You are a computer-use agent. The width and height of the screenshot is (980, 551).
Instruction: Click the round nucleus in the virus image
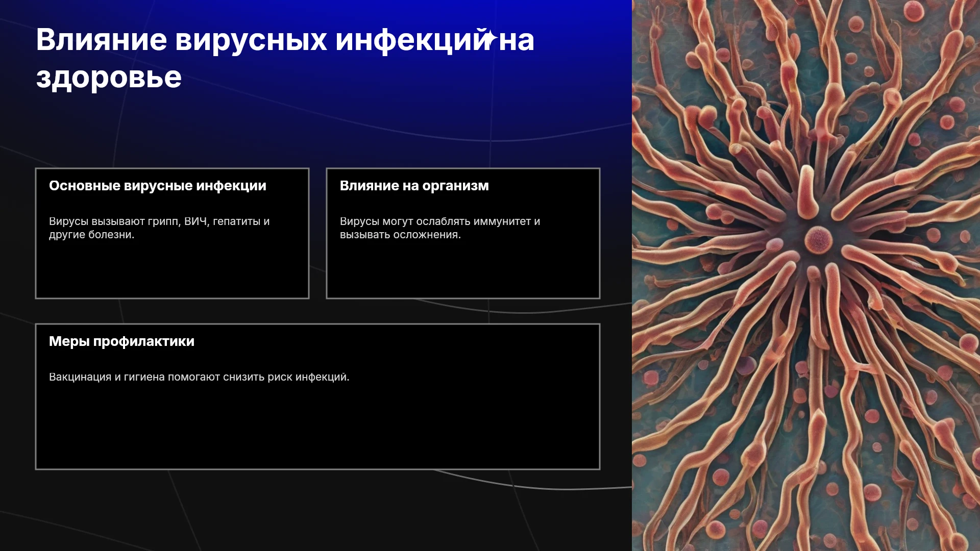coord(819,240)
